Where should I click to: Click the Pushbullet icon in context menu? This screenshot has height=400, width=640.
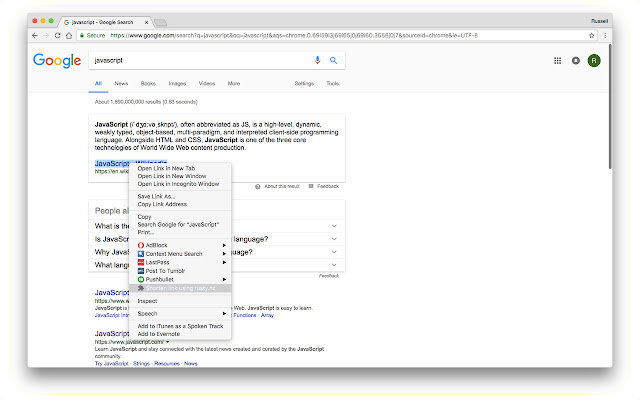pos(141,280)
